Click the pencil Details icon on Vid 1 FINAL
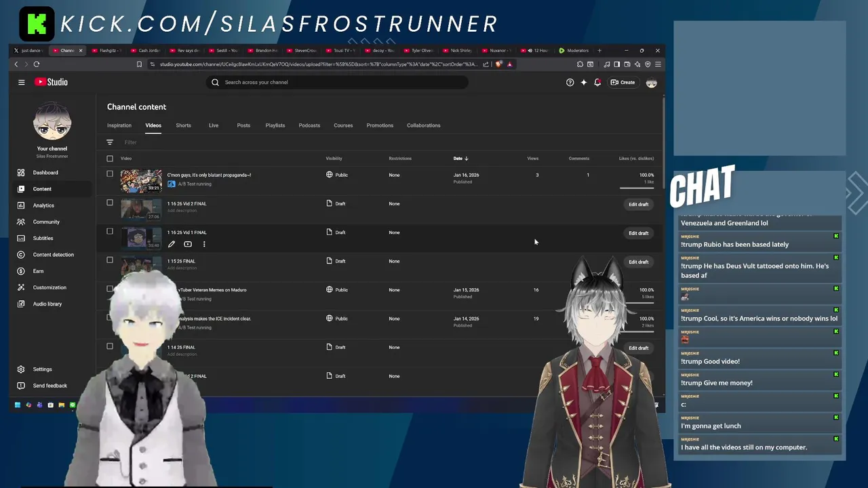This screenshot has width=868, height=488. tap(172, 244)
